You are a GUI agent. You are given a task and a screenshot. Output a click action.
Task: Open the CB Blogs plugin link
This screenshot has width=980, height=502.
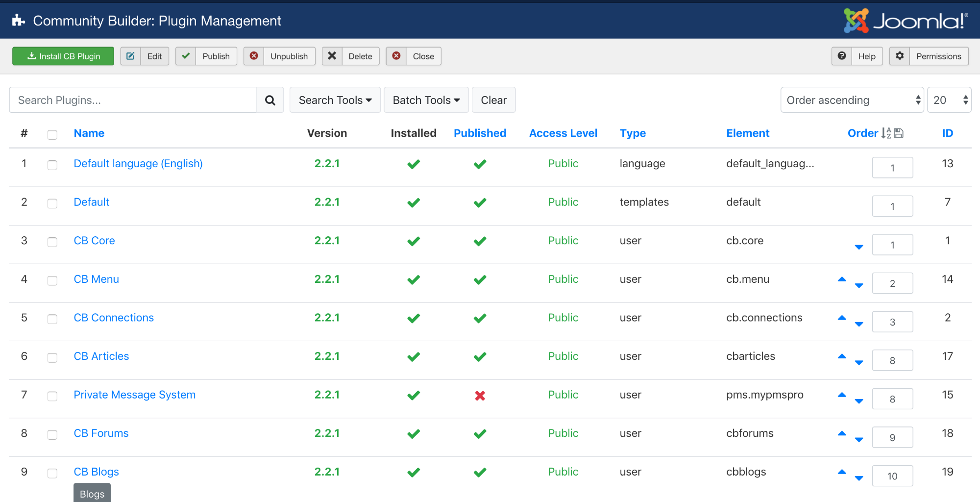pyautogui.click(x=97, y=472)
